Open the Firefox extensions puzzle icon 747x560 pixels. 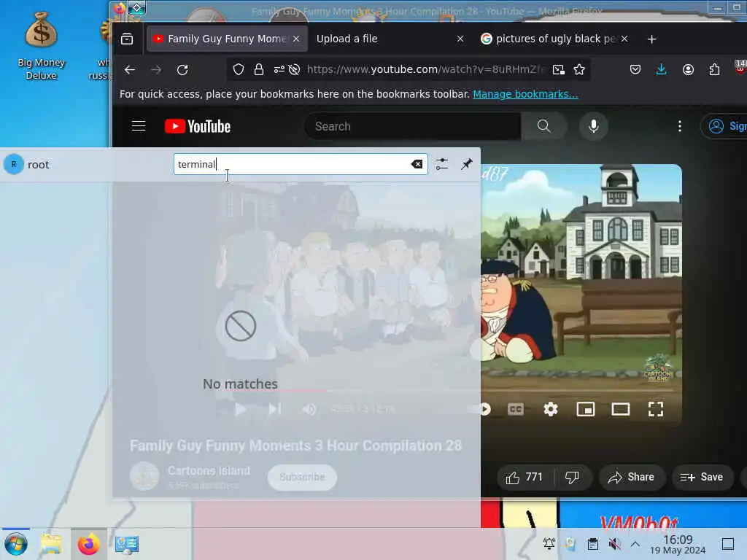(x=714, y=69)
